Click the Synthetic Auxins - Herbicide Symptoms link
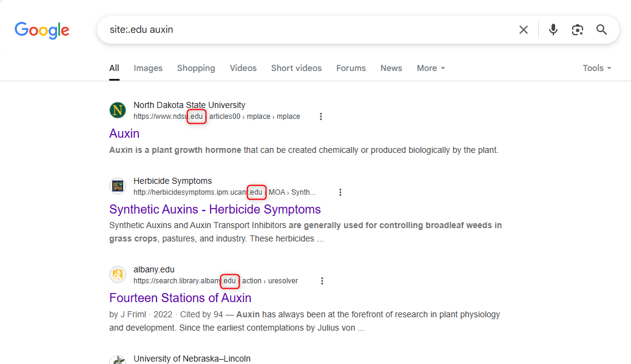This screenshot has width=631, height=364. tap(215, 209)
